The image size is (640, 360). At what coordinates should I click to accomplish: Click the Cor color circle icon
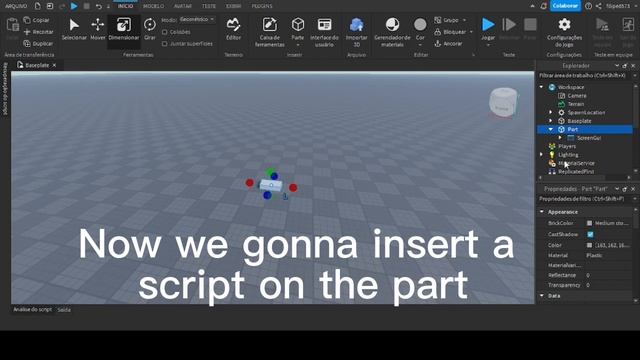(420, 25)
